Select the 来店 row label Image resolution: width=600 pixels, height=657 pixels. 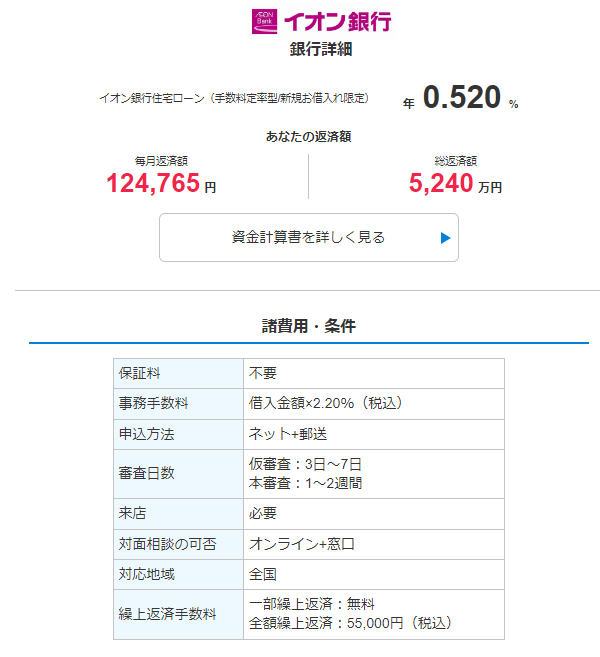point(133,513)
